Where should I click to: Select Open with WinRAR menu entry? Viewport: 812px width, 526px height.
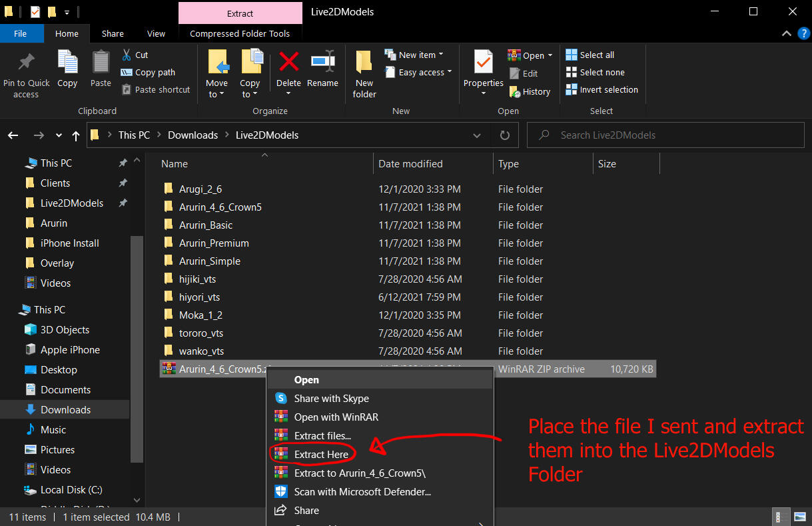pos(336,417)
